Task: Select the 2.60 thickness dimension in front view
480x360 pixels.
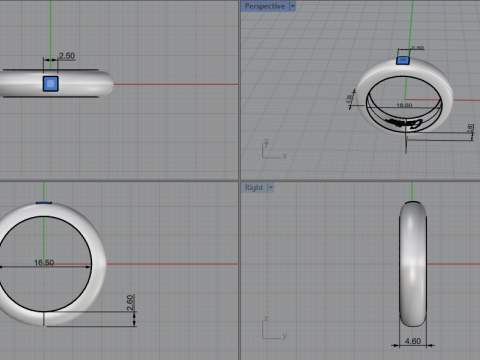Action: [130, 303]
